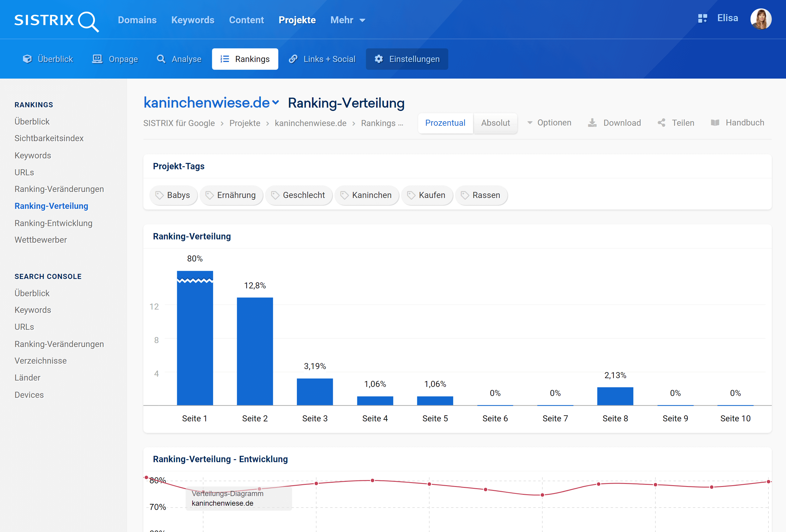Select Ranking-Verteilung in sidebar

[x=51, y=206]
